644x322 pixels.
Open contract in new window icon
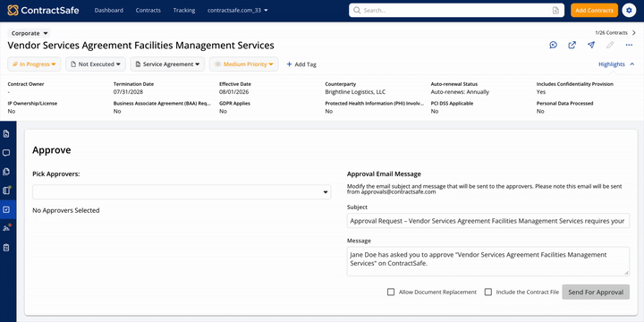(572, 46)
